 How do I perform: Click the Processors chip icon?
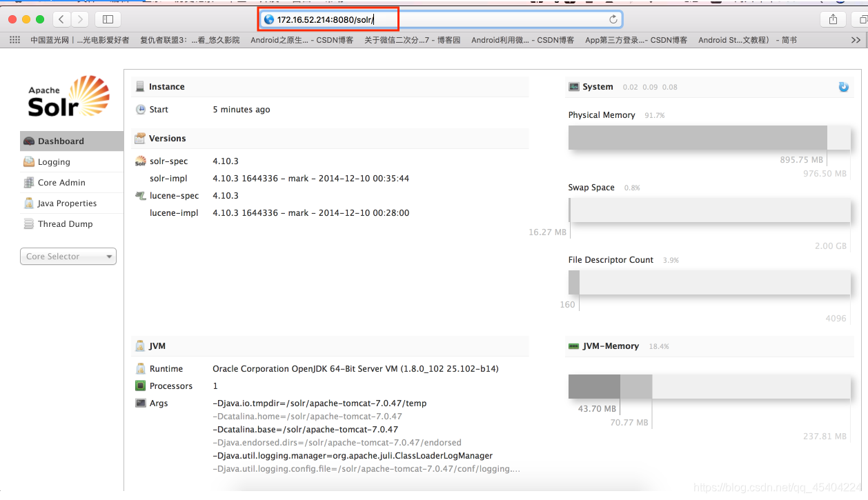(x=141, y=386)
